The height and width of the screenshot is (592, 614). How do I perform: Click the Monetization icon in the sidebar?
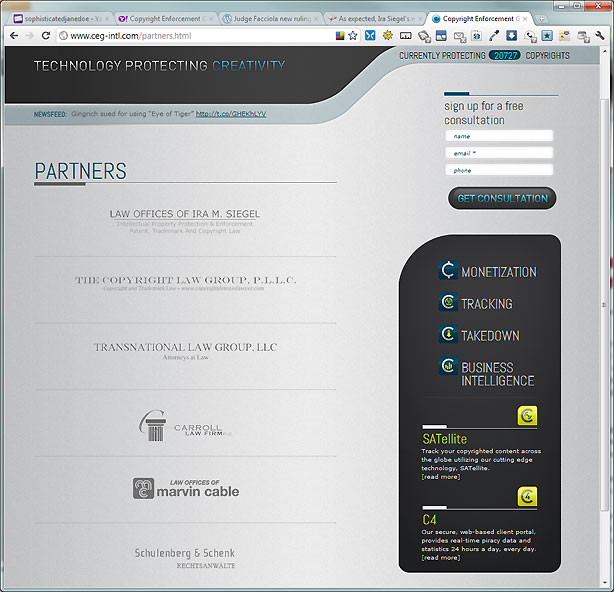[448, 270]
